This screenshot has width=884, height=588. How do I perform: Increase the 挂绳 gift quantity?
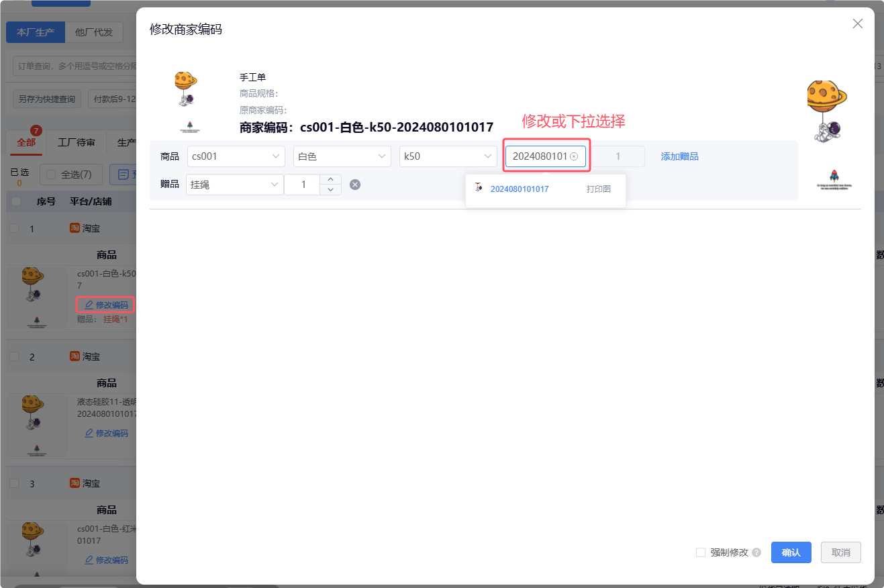point(330,179)
